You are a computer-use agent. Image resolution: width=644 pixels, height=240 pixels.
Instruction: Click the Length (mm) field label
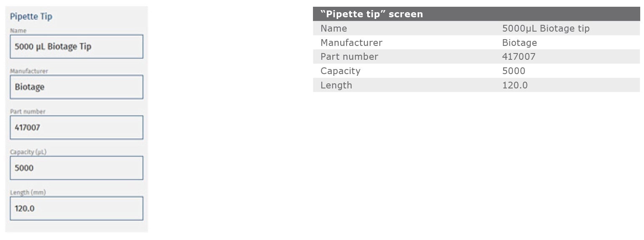click(x=28, y=192)
